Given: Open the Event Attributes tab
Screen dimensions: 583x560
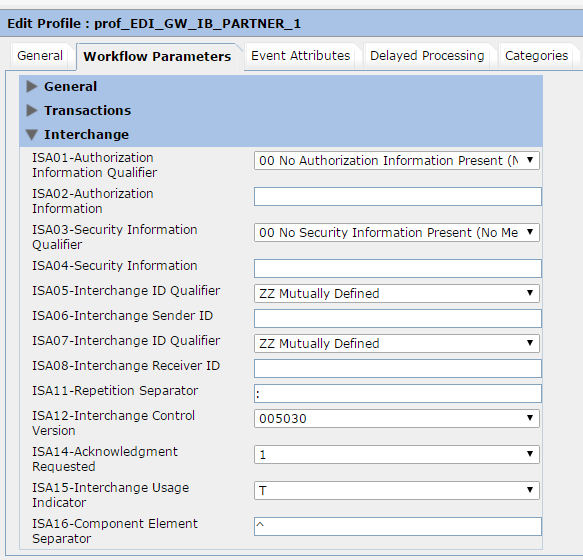Looking at the screenshot, I should tap(300, 56).
